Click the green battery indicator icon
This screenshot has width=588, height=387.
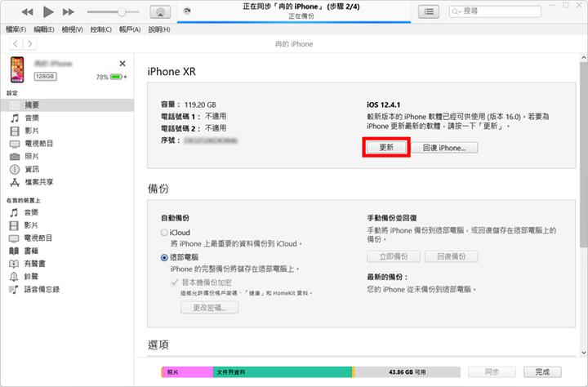tap(116, 77)
